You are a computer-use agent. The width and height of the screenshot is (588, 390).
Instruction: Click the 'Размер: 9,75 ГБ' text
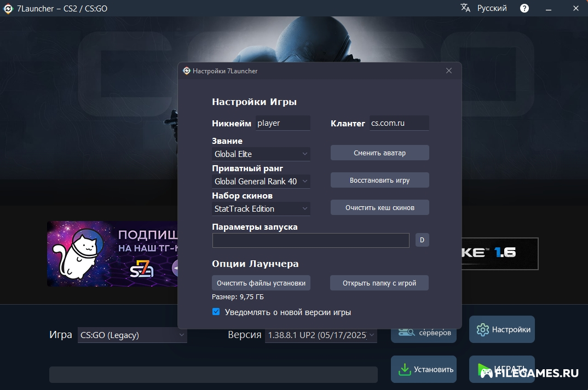238,296
